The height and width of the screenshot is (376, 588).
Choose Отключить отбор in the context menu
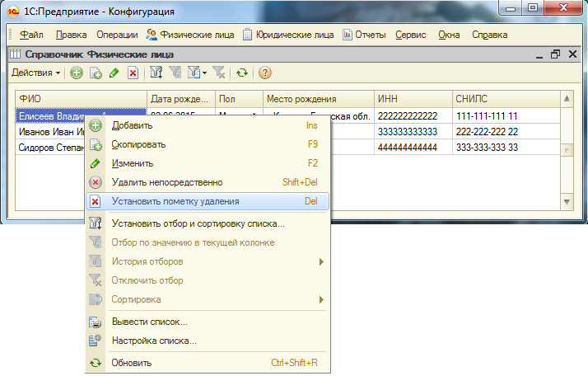(208, 280)
